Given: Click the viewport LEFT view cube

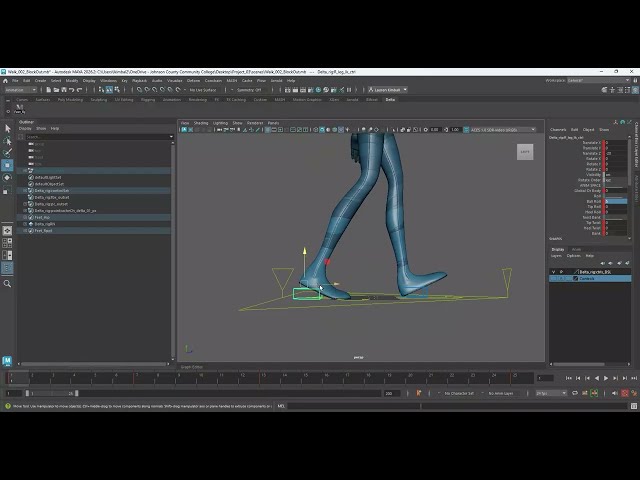Looking at the screenshot, I should (525, 152).
